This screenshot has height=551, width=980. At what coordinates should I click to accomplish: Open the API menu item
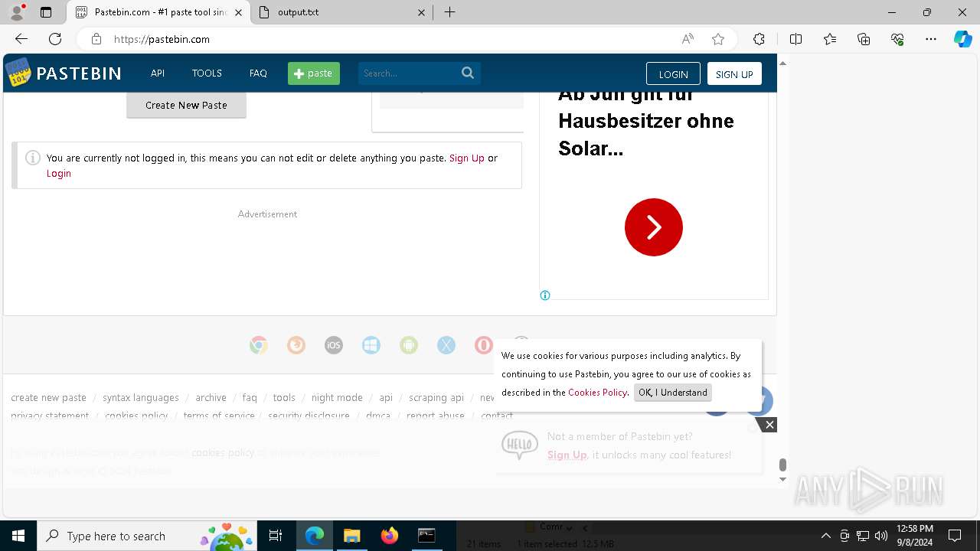pyautogui.click(x=158, y=73)
